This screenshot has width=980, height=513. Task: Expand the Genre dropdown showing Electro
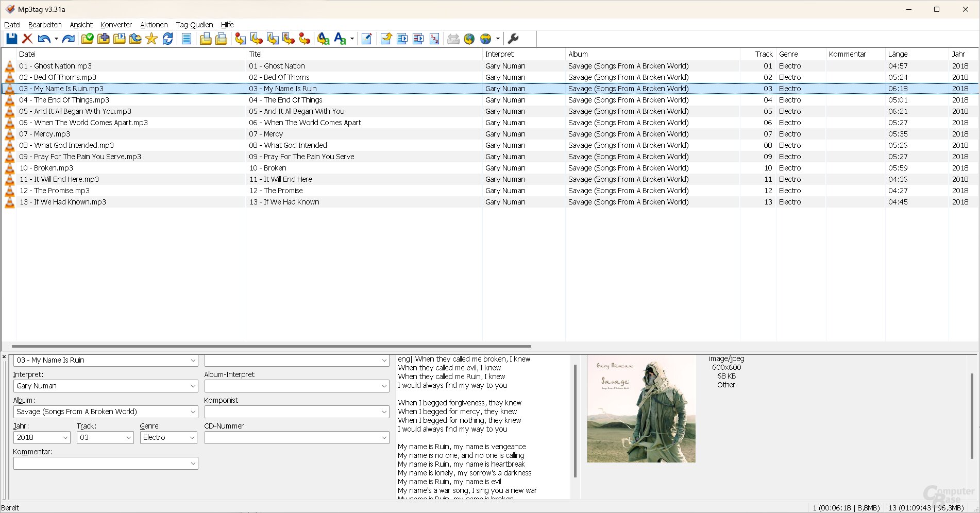tap(192, 438)
